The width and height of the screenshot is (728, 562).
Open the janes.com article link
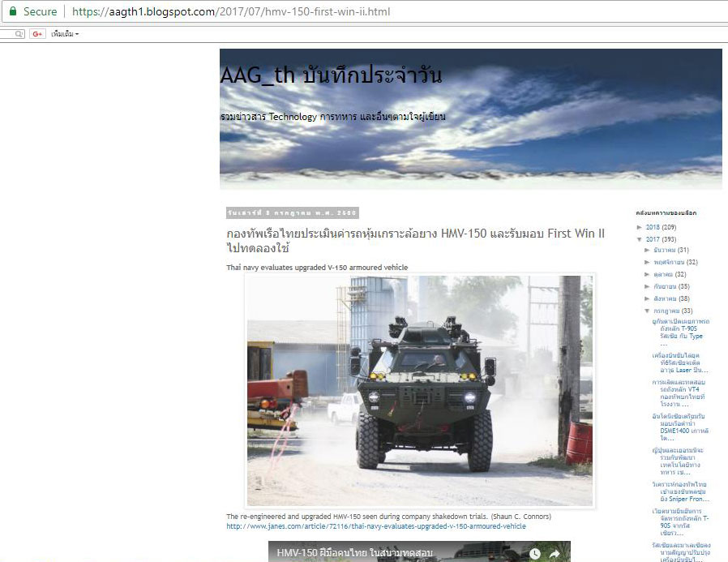375,526
